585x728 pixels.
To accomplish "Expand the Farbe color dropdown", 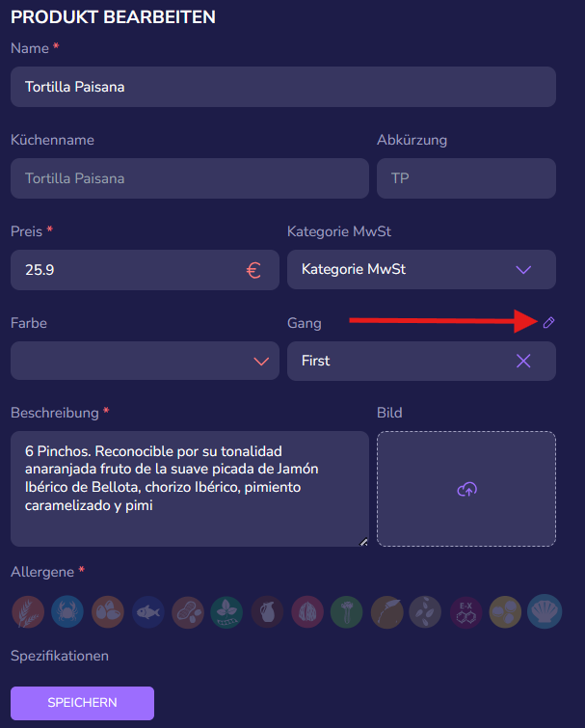I will [x=145, y=361].
